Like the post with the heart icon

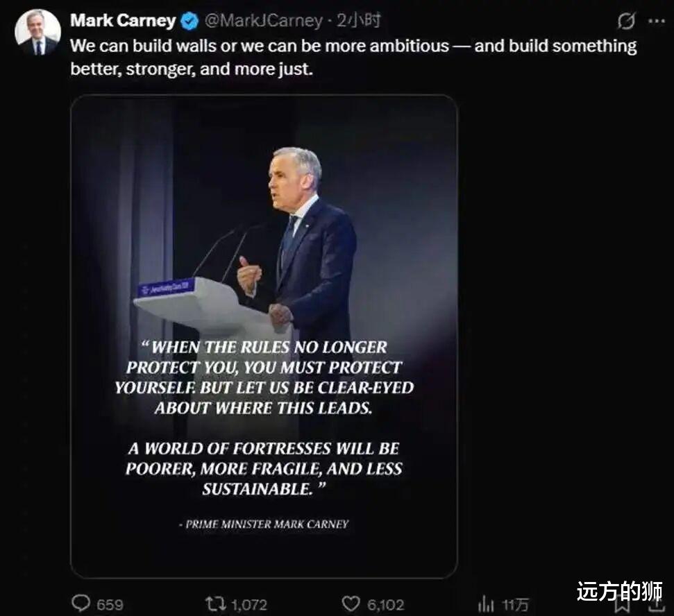click(352, 604)
